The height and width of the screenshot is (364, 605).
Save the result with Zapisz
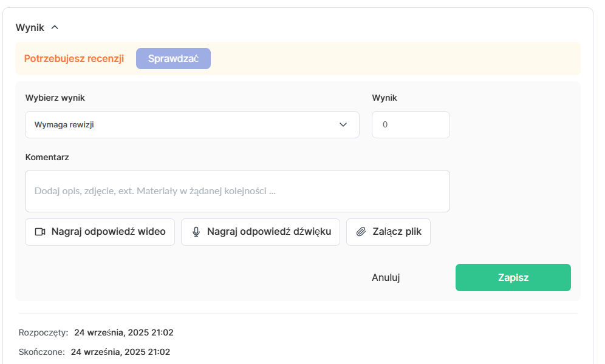(513, 278)
